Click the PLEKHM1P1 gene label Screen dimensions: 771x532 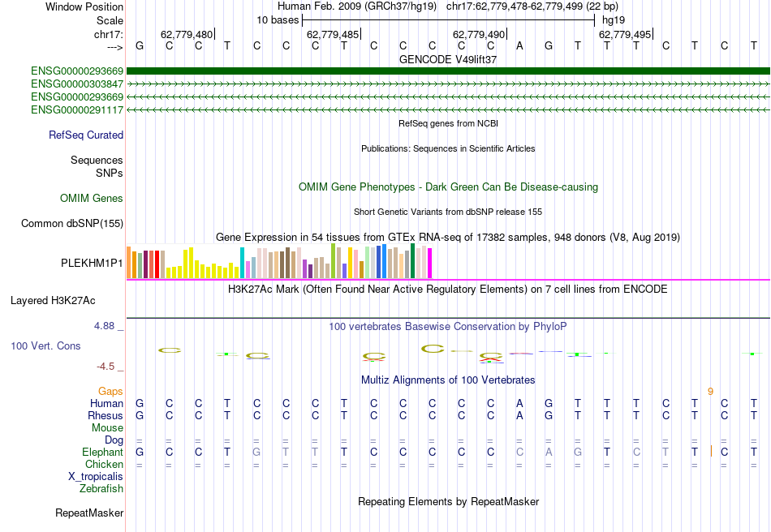(92, 264)
